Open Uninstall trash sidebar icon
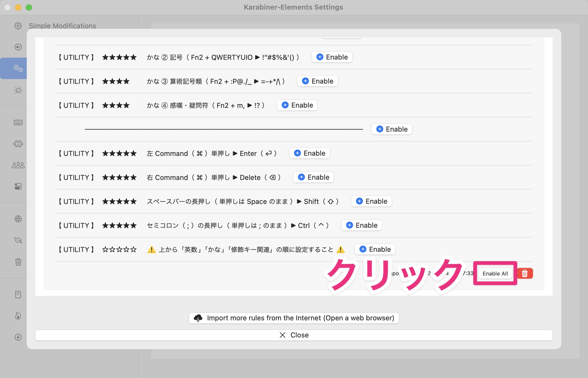Image resolution: width=588 pixels, height=378 pixels. click(18, 262)
